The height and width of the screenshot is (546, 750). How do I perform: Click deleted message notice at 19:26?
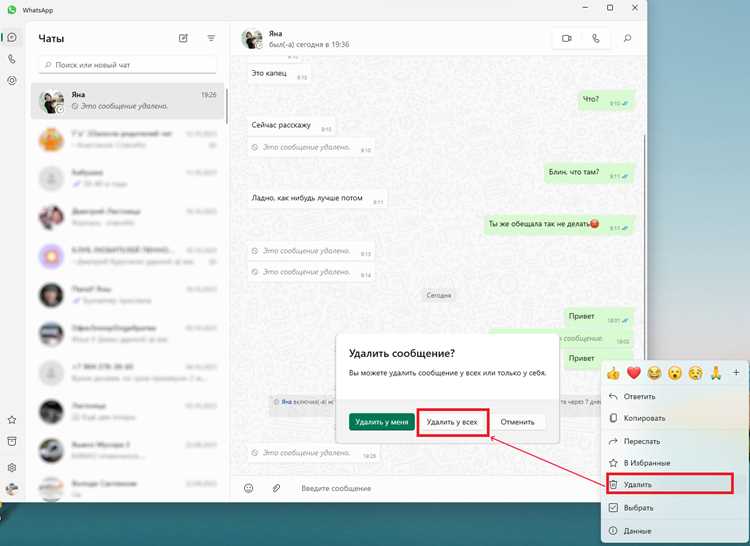point(314,453)
